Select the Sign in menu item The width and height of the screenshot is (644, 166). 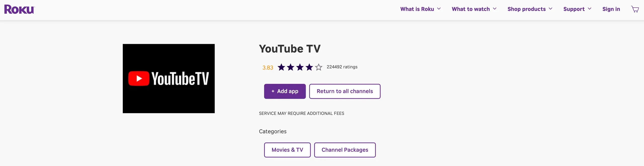point(611,9)
